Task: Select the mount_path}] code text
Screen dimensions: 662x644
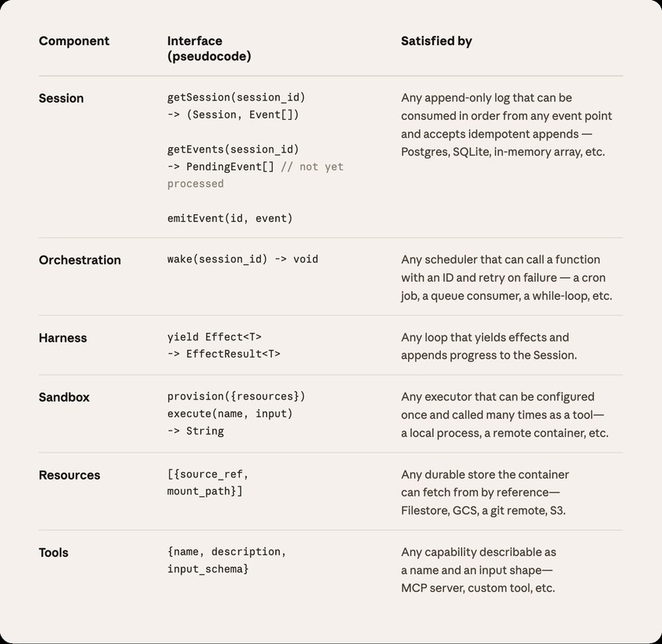Action: [x=205, y=491]
